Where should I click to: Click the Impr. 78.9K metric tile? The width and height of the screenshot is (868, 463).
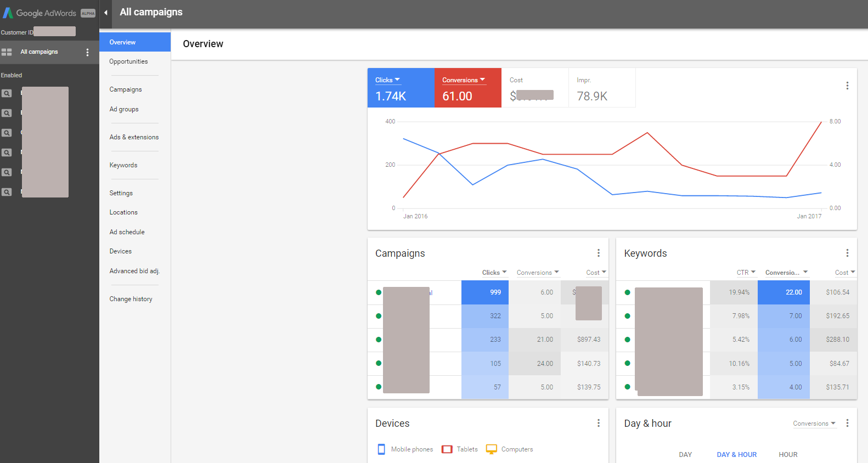tap(602, 88)
